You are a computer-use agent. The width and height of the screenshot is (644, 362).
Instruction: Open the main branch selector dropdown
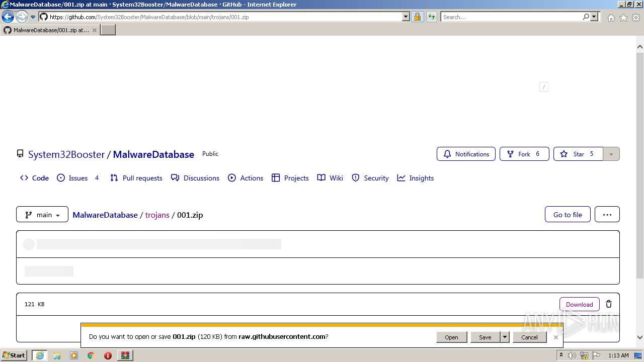42,215
